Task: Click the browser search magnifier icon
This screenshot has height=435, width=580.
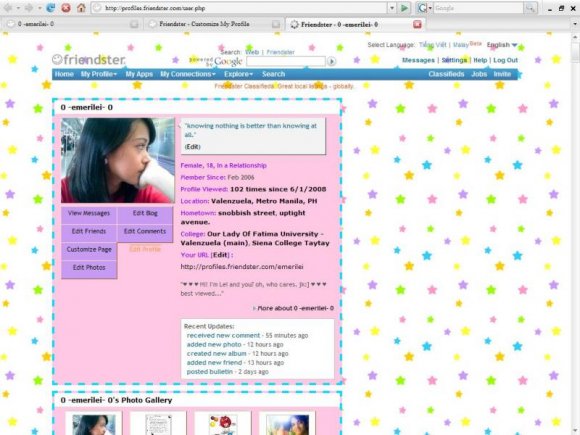Action: tap(530, 8)
